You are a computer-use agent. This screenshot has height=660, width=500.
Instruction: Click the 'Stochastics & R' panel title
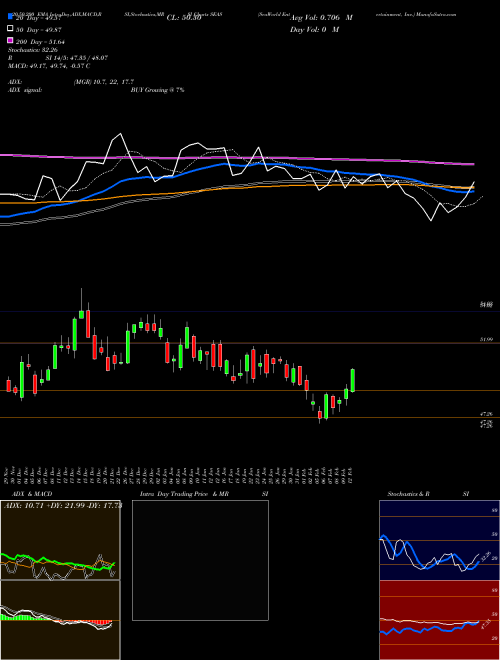[408, 494]
